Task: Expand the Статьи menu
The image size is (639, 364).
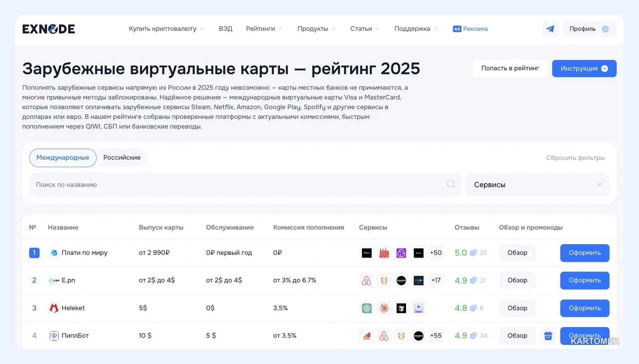Action: coord(365,29)
